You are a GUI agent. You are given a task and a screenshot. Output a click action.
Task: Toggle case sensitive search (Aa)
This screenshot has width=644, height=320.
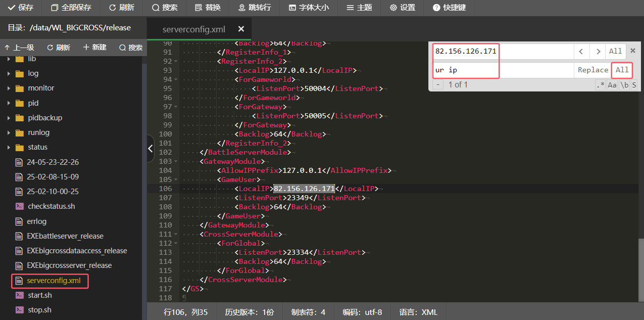(612, 85)
